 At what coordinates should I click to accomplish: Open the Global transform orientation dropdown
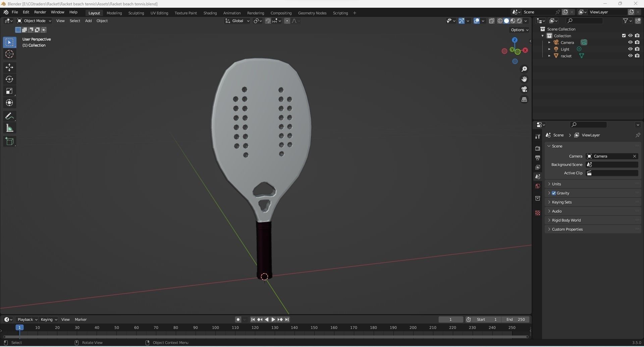point(237,21)
